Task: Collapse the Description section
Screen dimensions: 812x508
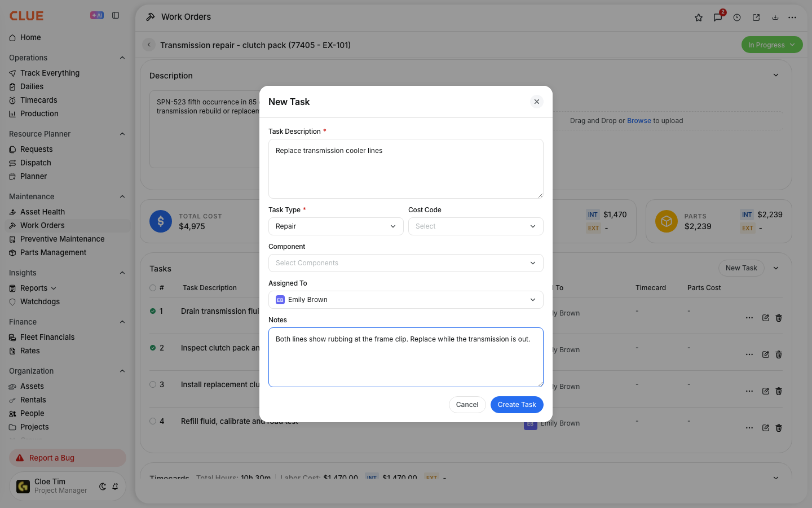Action: pyautogui.click(x=776, y=75)
